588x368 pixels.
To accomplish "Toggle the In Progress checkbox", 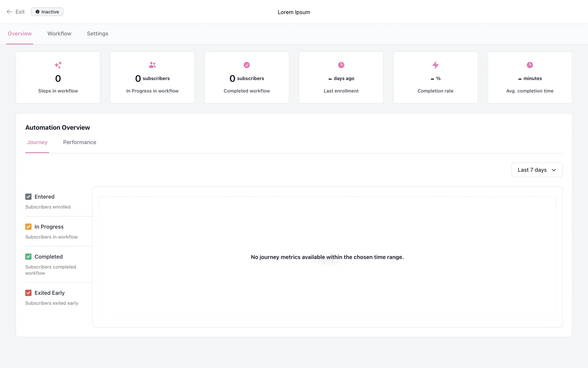I will (28, 227).
